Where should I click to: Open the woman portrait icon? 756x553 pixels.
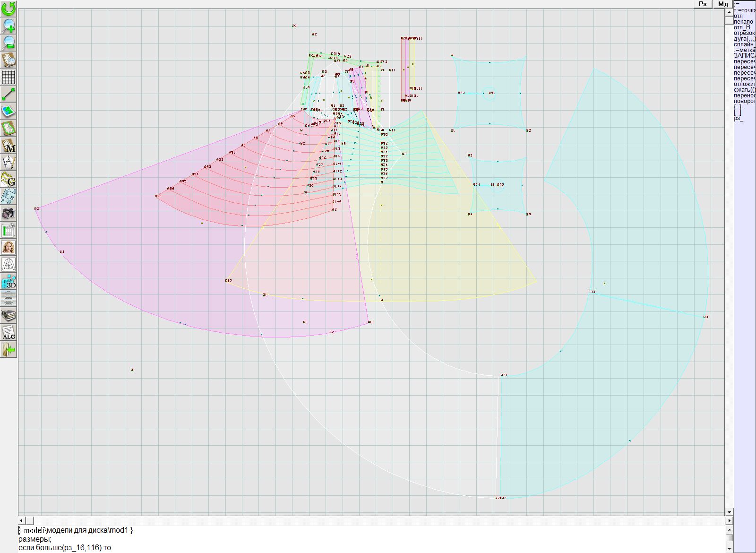[x=9, y=247]
